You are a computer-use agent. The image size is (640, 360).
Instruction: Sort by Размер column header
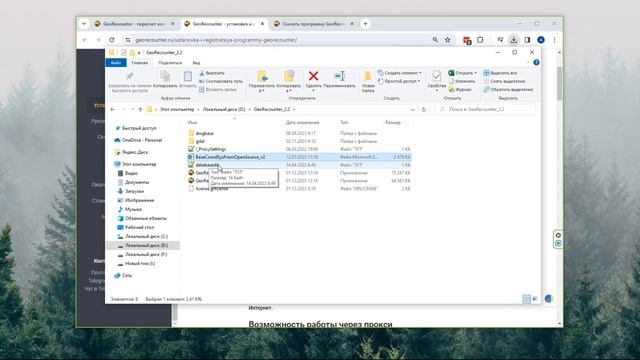tap(393, 122)
